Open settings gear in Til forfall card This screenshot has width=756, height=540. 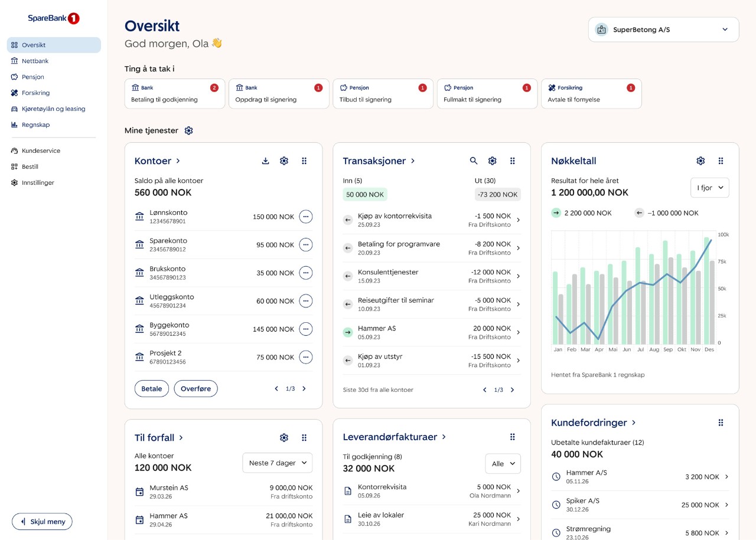284,438
